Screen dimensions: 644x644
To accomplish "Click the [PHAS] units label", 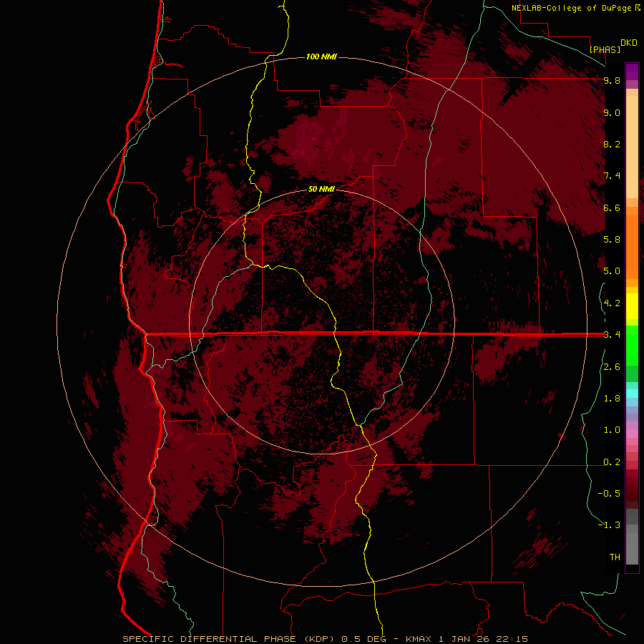I will coord(605,49).
